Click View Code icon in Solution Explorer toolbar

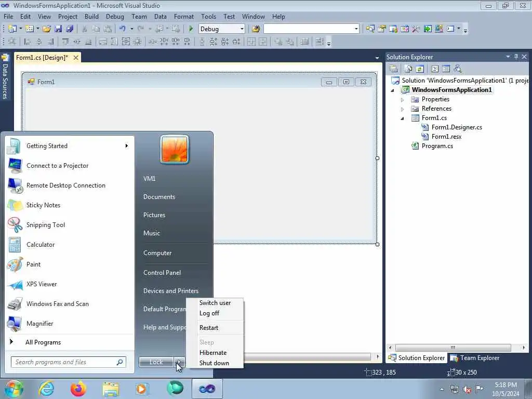[435, 69]
